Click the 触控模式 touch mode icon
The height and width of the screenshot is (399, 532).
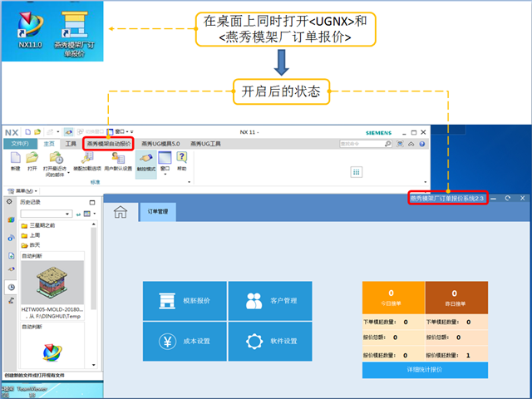pos(145,160)
